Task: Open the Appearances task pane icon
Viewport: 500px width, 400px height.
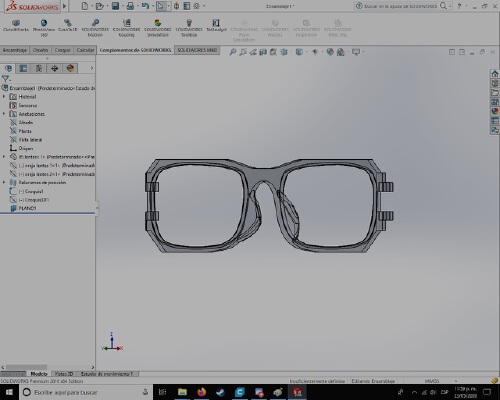Action: click(x=495, y=111)
